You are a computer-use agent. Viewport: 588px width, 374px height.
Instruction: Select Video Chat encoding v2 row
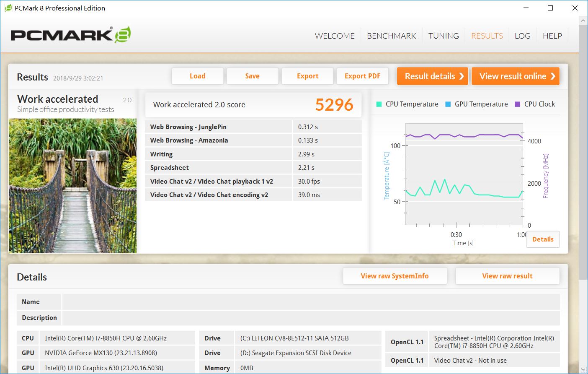click(253, 195)
